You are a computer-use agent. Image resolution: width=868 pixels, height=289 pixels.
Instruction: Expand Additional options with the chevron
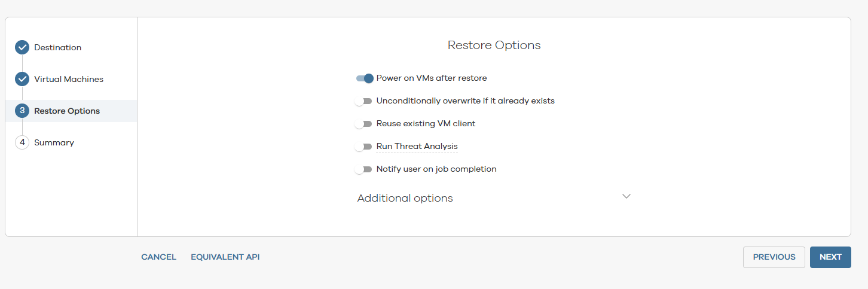(x=626, y=196)
